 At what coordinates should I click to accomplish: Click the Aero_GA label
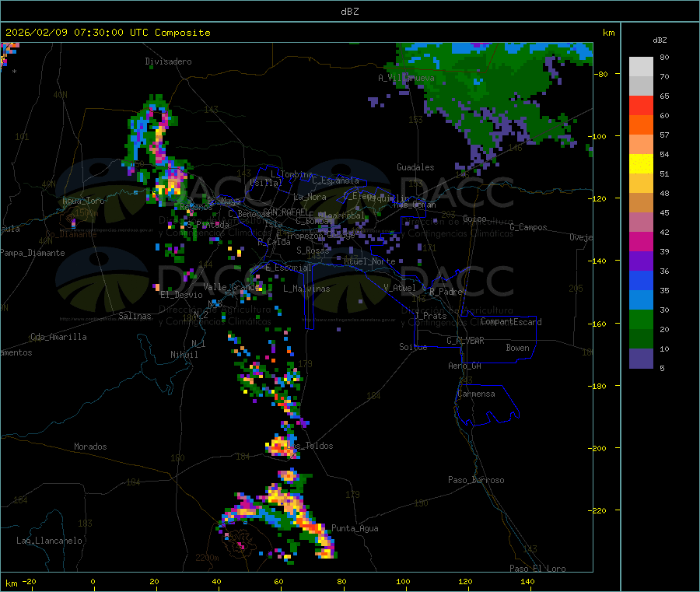click(465, 366)
